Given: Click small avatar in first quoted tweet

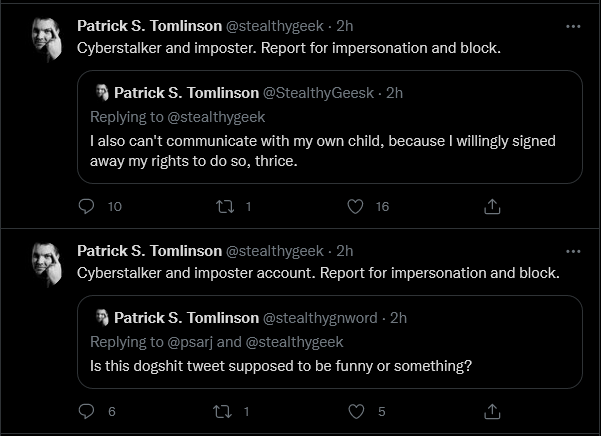Looking at the screenshot, I should (x=102, y=92).
